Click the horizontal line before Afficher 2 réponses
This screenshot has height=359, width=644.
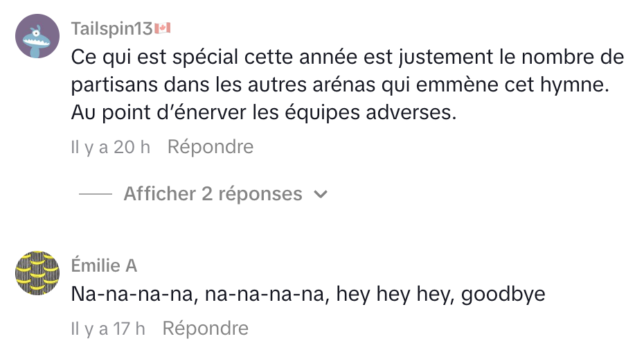[x=96, y=195]
